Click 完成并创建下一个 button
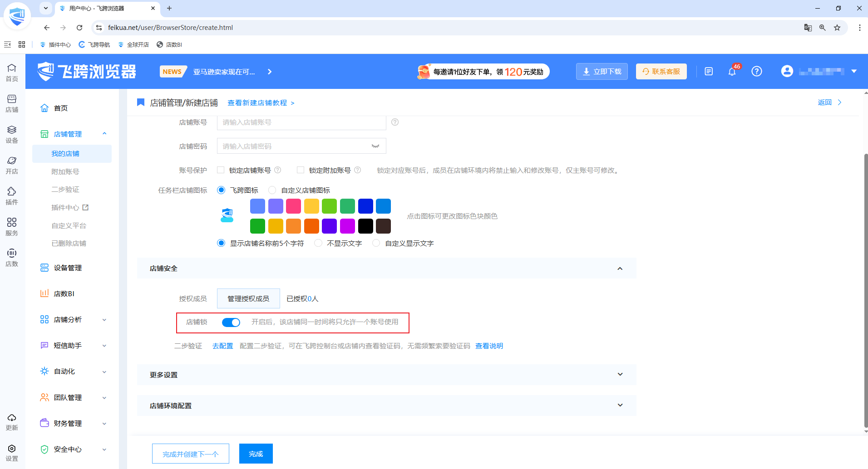The width and height of the screenshot is (868, 469). pyautogui.click(x=191, y=454)
